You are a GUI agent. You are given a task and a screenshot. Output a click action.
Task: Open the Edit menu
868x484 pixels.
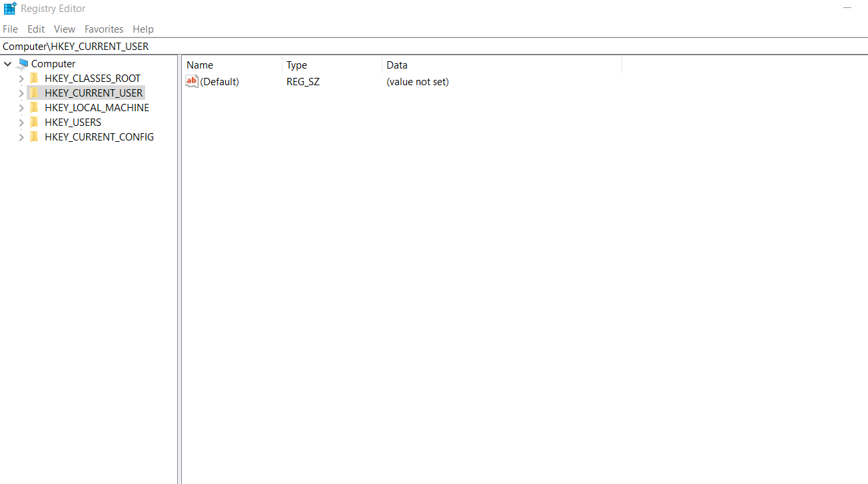pyautogui.click(x=36, y=29)
